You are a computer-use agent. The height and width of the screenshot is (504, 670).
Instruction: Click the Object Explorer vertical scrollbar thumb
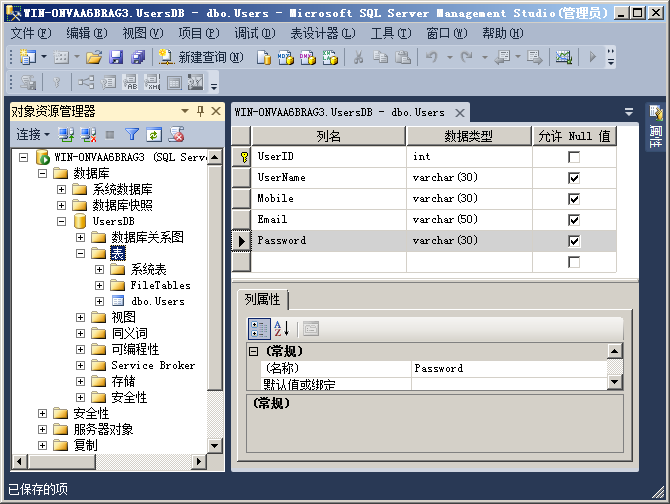click(215, 278)
